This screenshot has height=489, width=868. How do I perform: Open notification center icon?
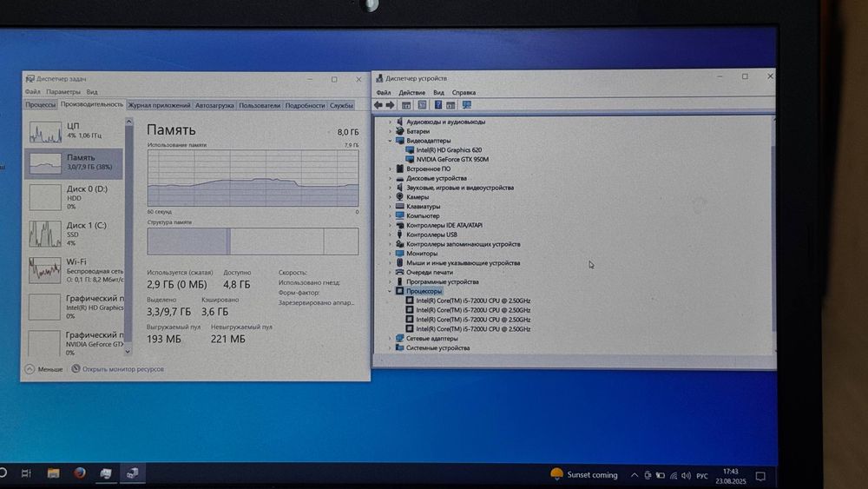coord(760,476)
